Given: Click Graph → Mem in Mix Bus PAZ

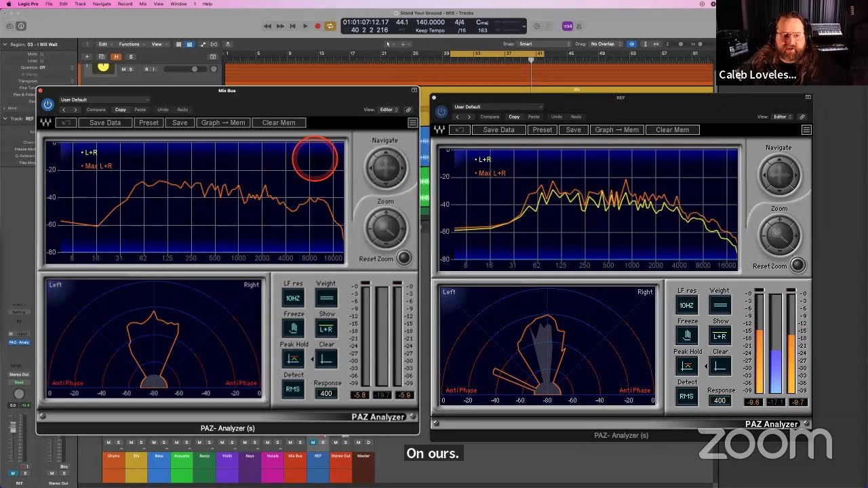Looking at the screenshot, I should pyautogui.click(x=223, y=123).
